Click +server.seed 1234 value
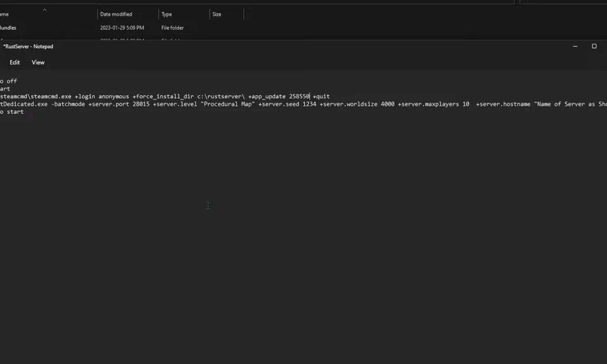 (x=287, y=104)
